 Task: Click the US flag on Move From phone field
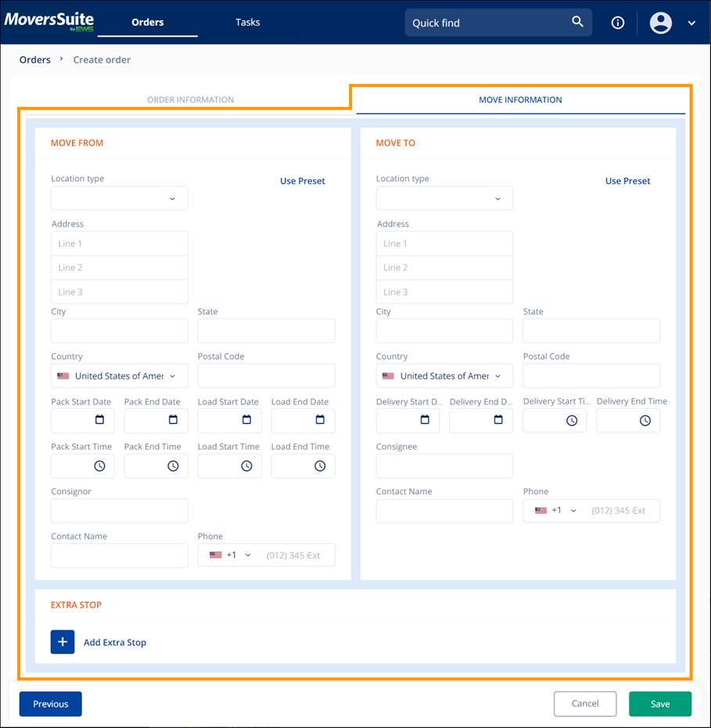point(214,554)
